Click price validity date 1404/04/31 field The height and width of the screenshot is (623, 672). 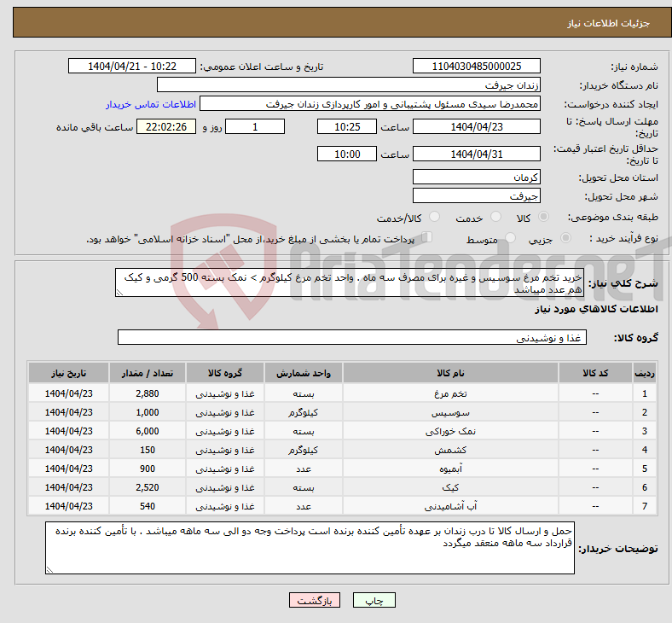(476, 154)
